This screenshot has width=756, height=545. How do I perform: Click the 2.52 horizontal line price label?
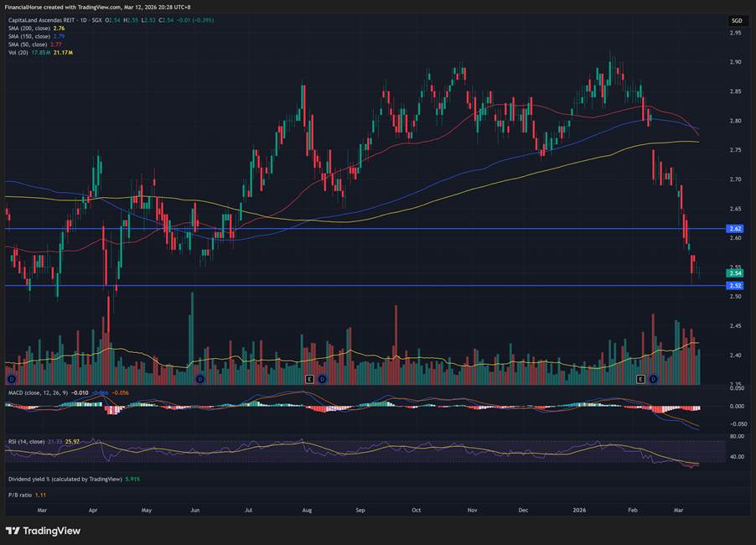coord(736,286)
